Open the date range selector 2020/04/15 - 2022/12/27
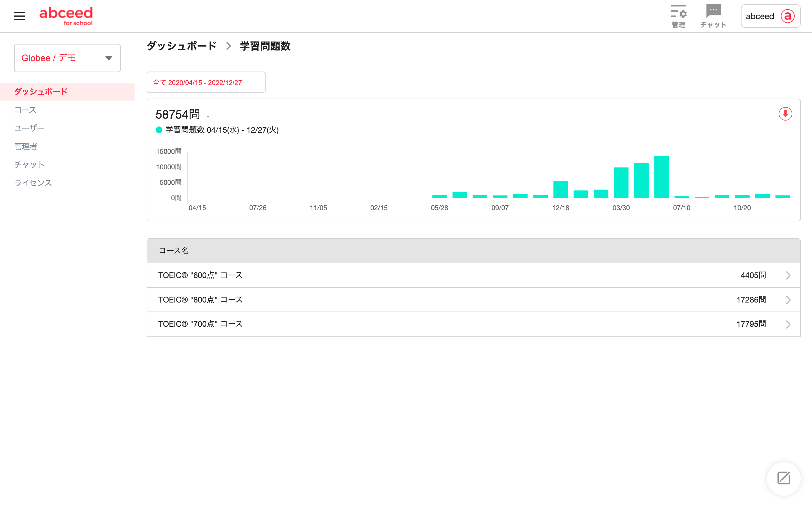 [x=206, y=83]
